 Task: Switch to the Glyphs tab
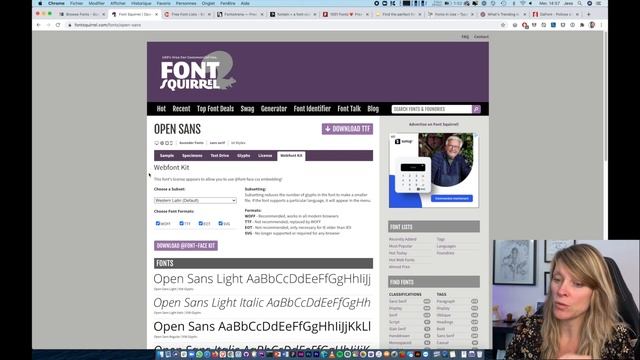click(x=243, y=156)
